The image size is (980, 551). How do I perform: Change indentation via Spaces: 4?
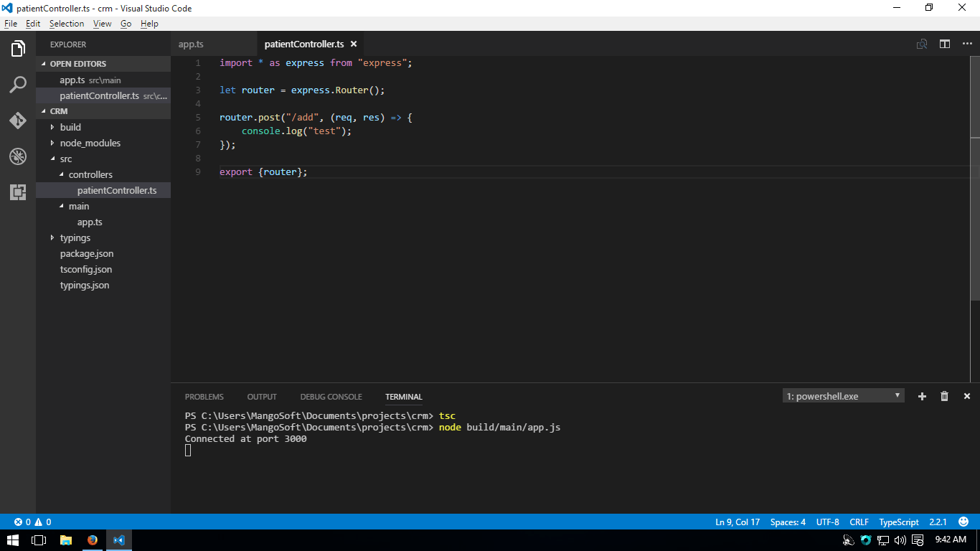788,522
